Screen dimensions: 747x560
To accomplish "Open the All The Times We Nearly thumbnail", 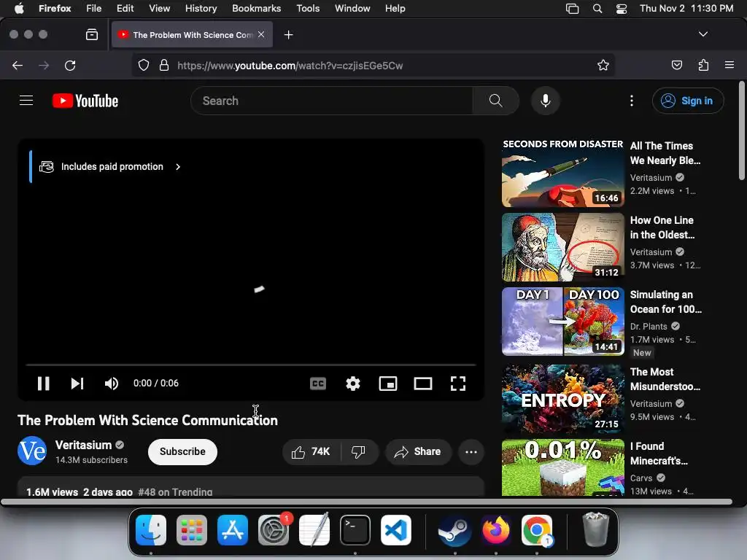I will [x=562, y=172].
